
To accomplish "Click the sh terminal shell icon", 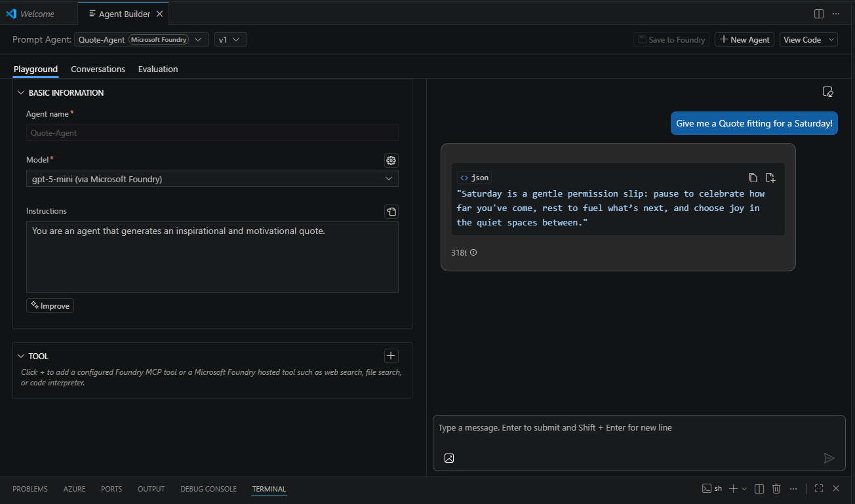I will (712, 488).
